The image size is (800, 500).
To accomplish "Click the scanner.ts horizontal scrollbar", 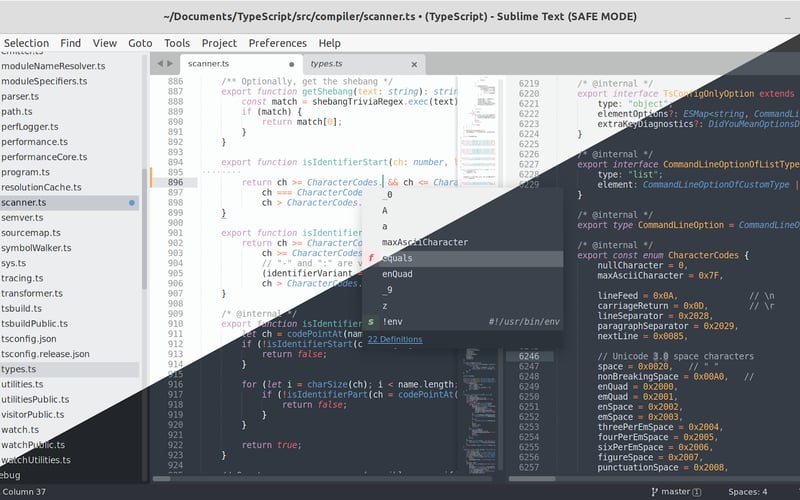I will pyautogui.click(x=162, y=479).
